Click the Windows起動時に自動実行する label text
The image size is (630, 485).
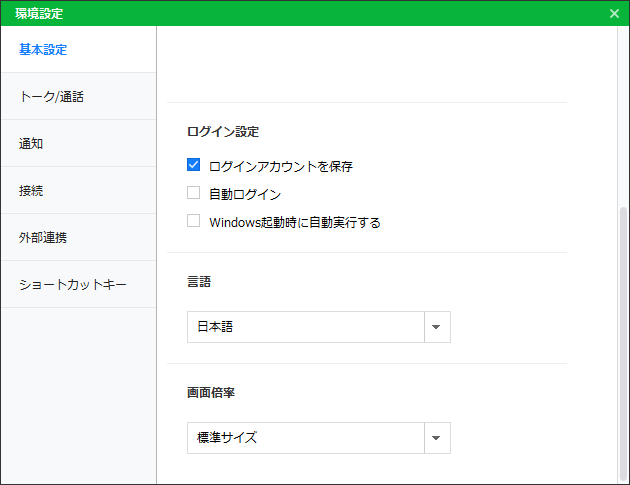coord(295,223)
